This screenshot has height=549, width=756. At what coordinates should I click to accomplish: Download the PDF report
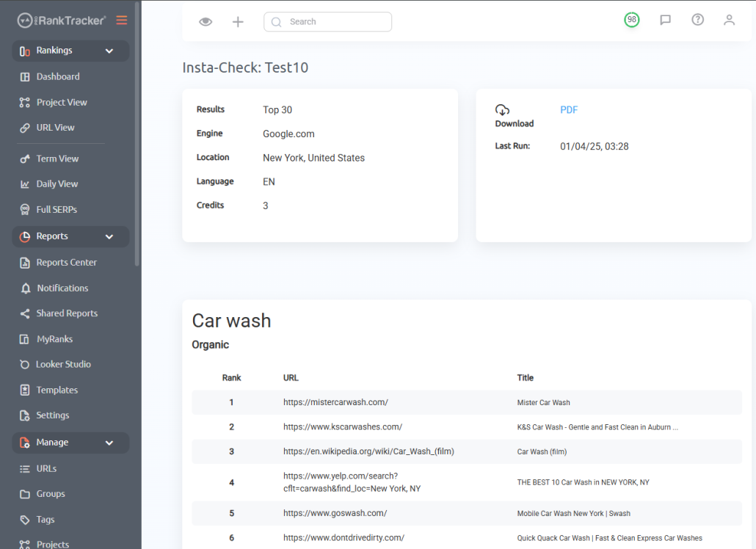pyautogui.click(x=569, y=110)
